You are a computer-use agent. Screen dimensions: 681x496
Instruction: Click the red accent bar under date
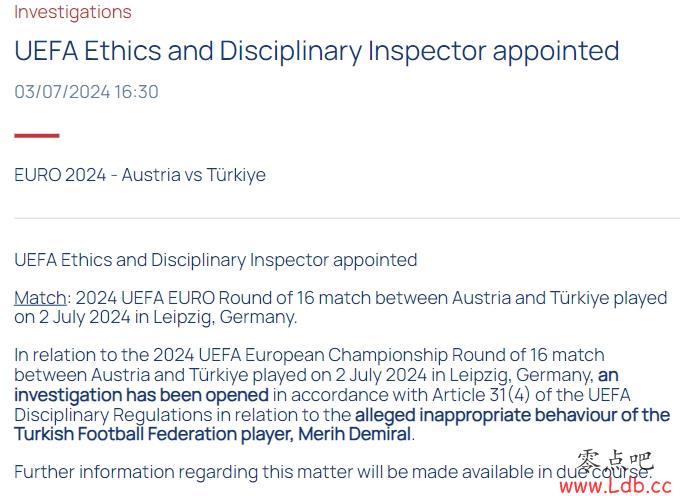tap(36, 136)
